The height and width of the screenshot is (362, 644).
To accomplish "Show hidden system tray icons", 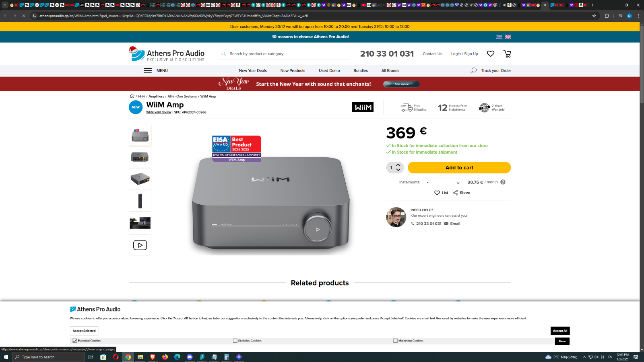I will point(584,357).
